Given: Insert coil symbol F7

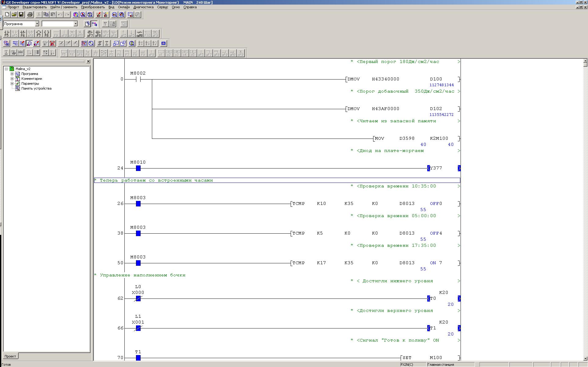Looking at the screenshot, I should point(39,33).
